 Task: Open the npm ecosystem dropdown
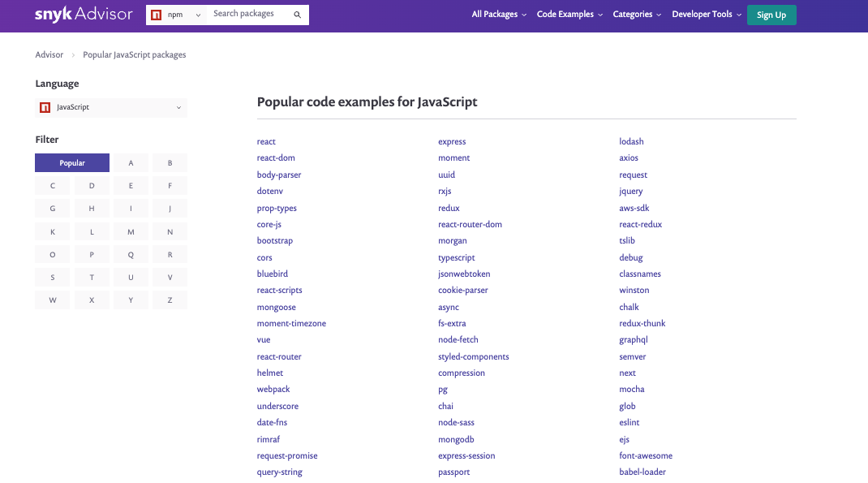point(177,15)
